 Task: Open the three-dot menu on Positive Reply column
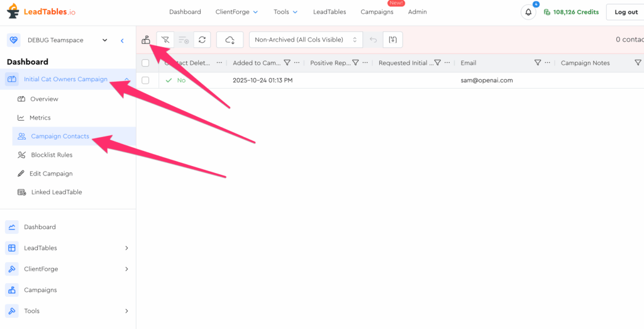365,63
